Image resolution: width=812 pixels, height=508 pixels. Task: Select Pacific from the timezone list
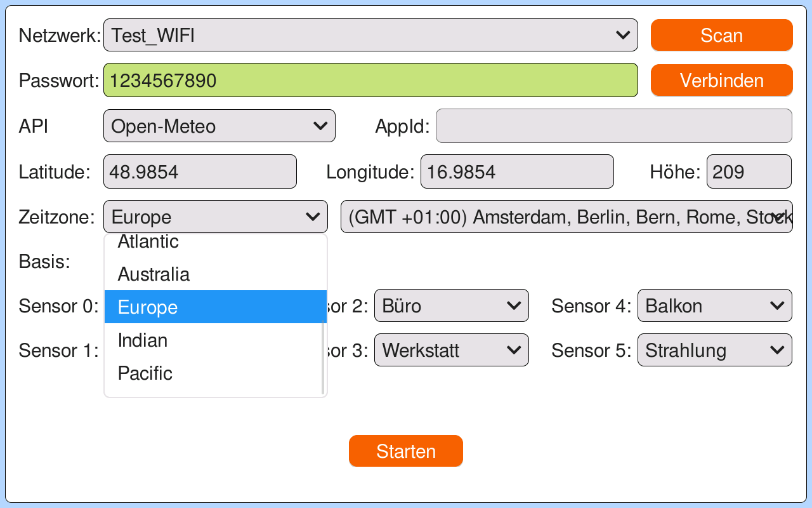[x=215, y=373]
